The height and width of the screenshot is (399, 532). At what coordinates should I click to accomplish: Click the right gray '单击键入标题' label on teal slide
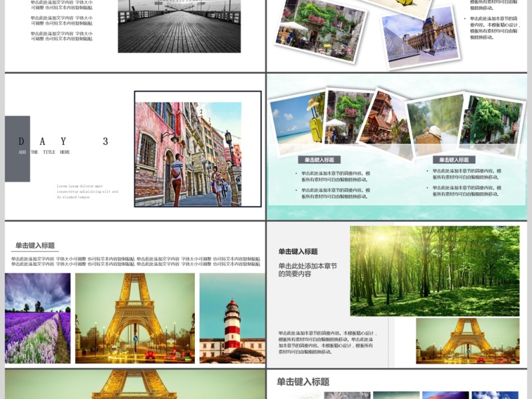(x=454, y=160)
